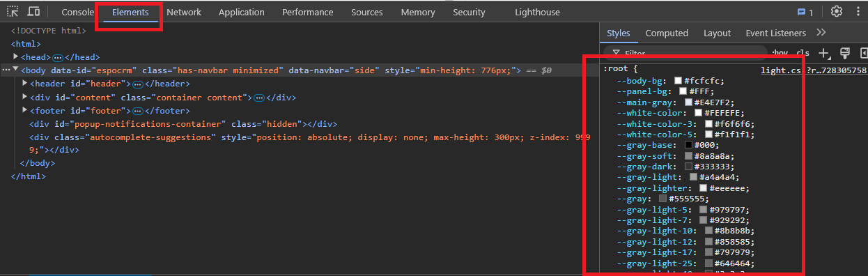Click the closing </html> tag line
Image resolution: width=868 pixels, height=276 pixels.
28,176
